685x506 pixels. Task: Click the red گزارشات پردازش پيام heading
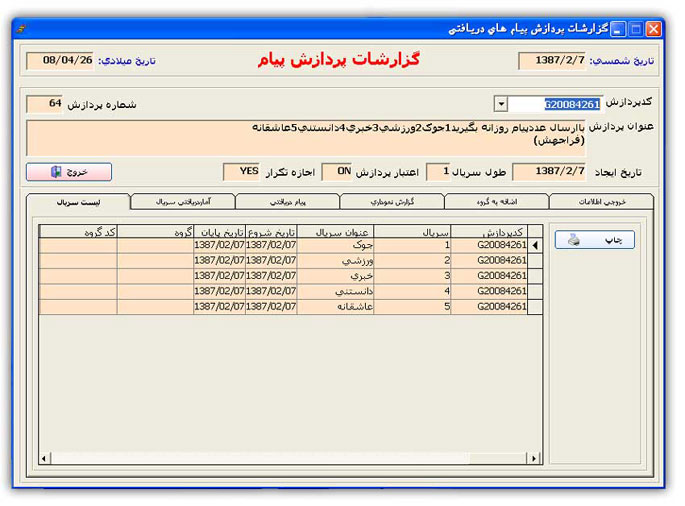[339, 59]
